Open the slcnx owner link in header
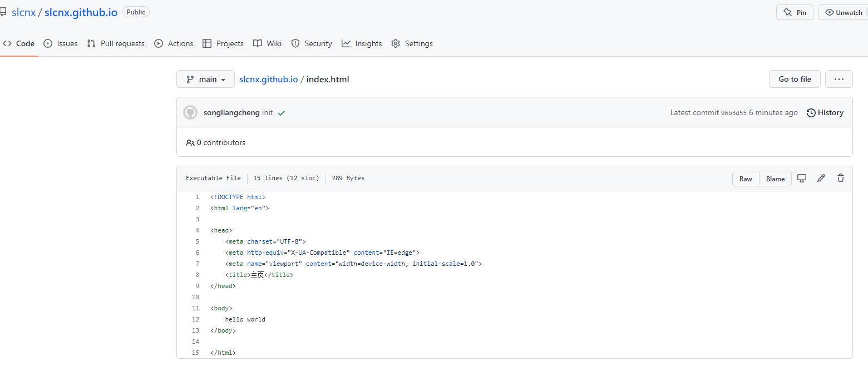 [24, 12]
